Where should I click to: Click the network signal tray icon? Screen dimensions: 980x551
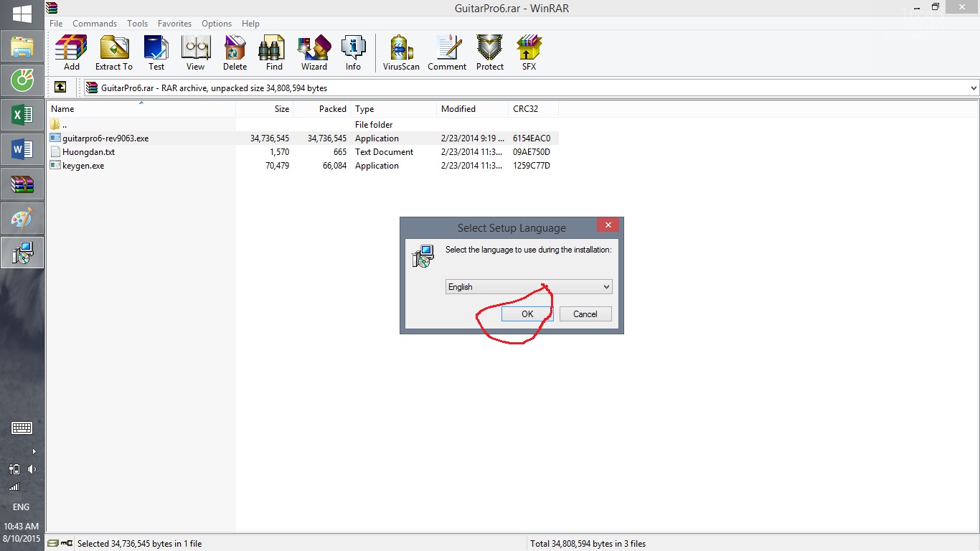coord(14,487)
